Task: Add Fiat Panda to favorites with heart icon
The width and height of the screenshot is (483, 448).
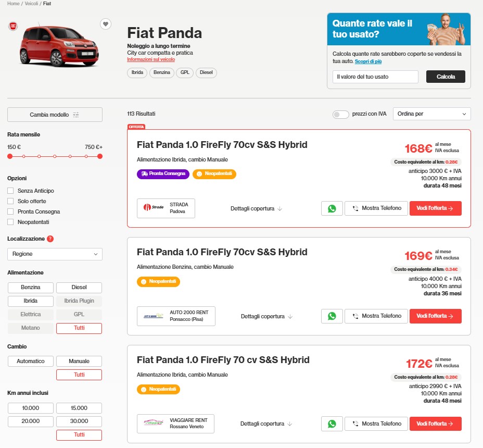Action: point(105,24)
